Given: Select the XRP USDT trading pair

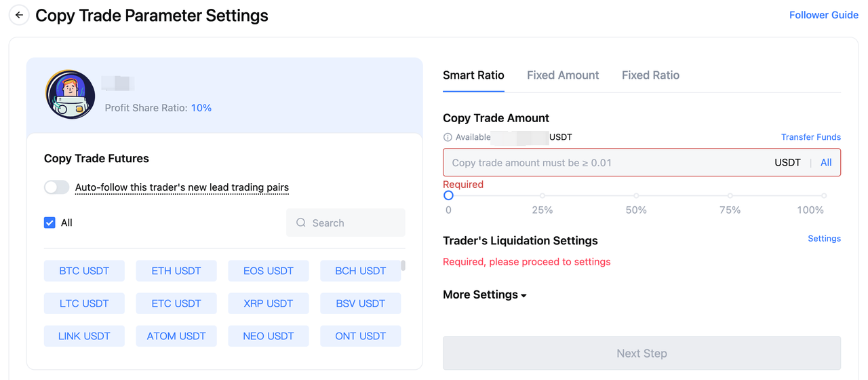Looking at the screenshot, I should point(269,303).
